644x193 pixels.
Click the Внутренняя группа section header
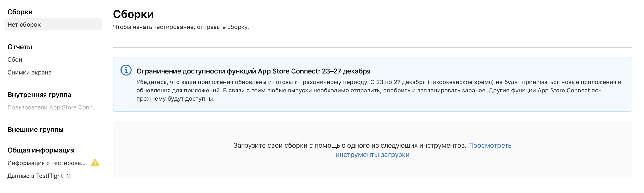pos(39,95)
